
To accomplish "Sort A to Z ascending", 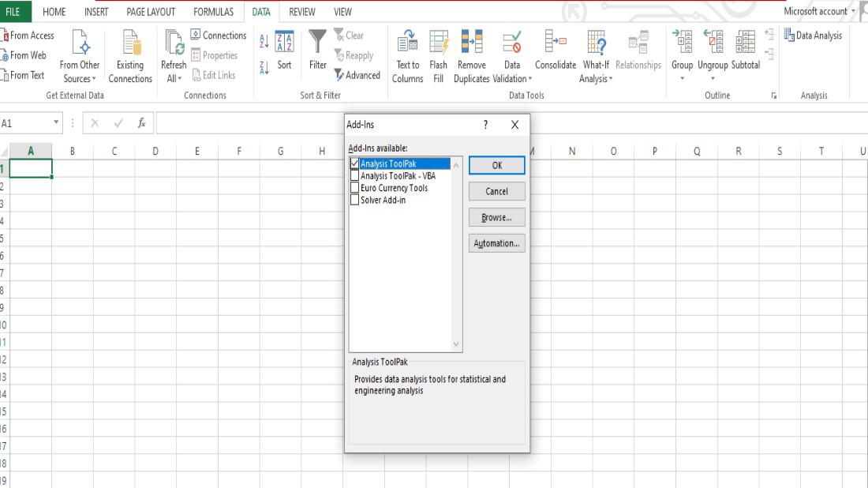I will point(264,40).
